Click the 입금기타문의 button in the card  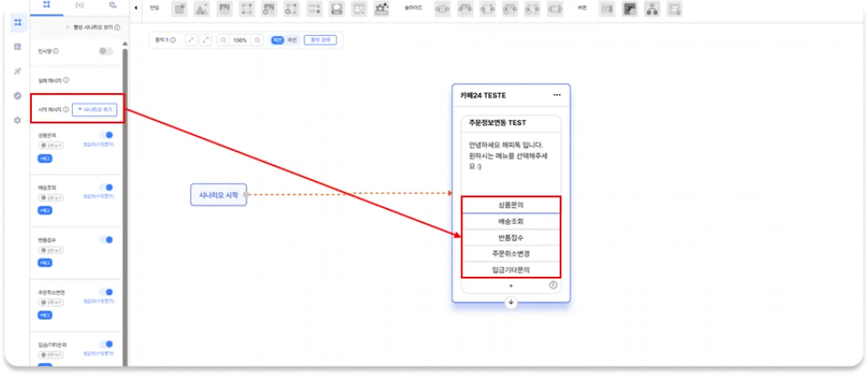[x=511, y=270]
